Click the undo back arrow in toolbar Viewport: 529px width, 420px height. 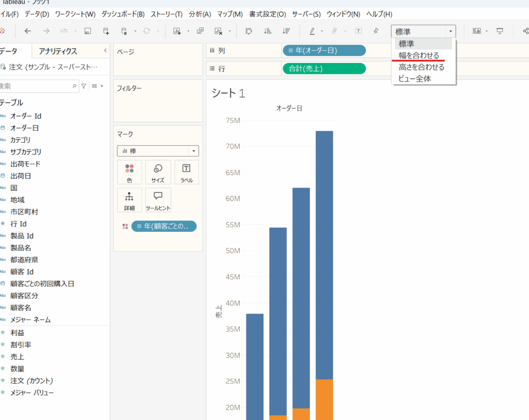pos(28,31)
